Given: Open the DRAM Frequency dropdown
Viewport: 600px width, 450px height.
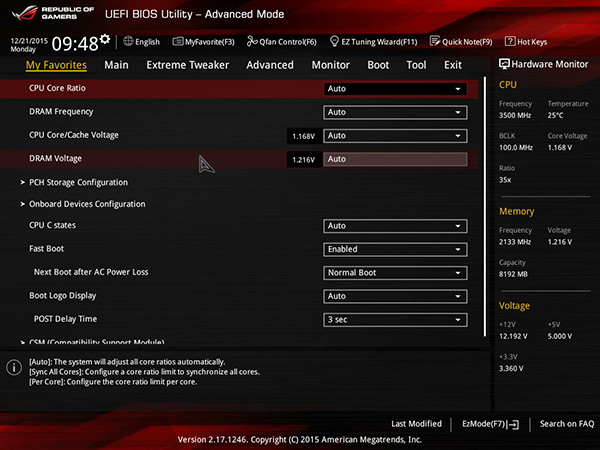Looking at the screenshot, I should pos(395,112).
